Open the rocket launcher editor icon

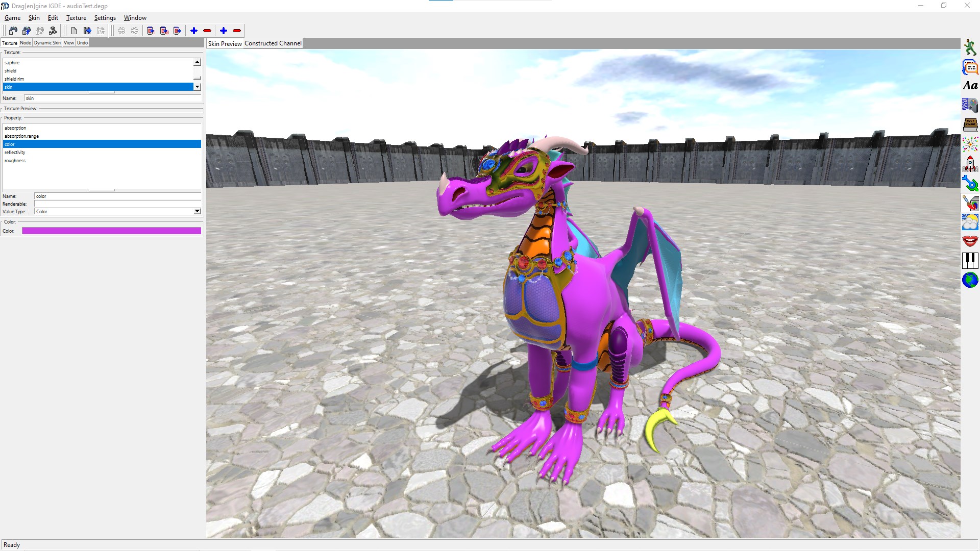coord(970,164)
